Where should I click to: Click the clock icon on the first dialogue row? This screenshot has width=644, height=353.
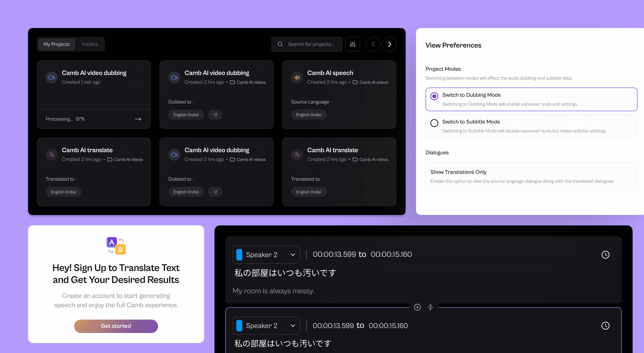(605, 255)
